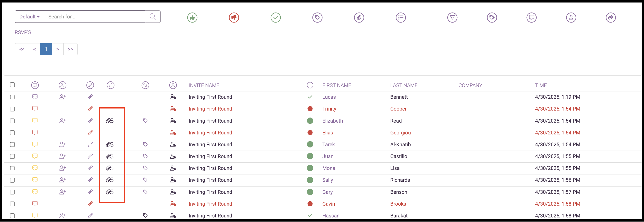
Task: Open Trinity Cooper's record via her name link
Action: [329, 109]
